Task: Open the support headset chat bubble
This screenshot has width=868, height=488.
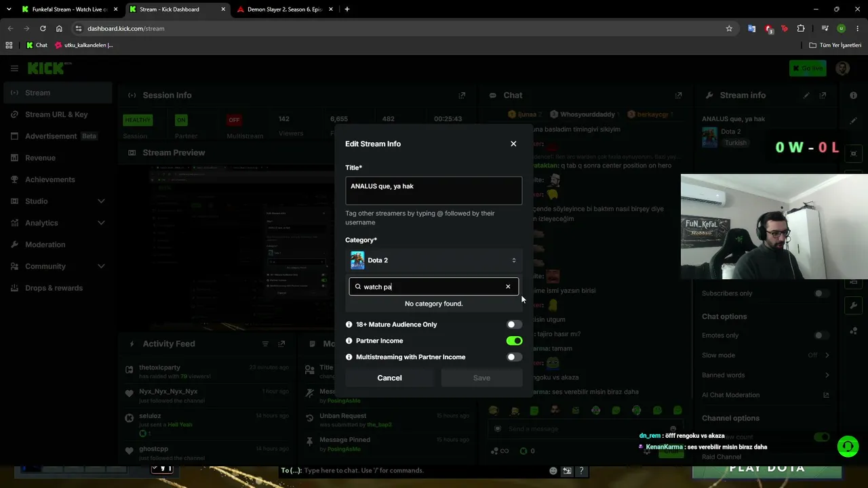Action: coord(847,446)
